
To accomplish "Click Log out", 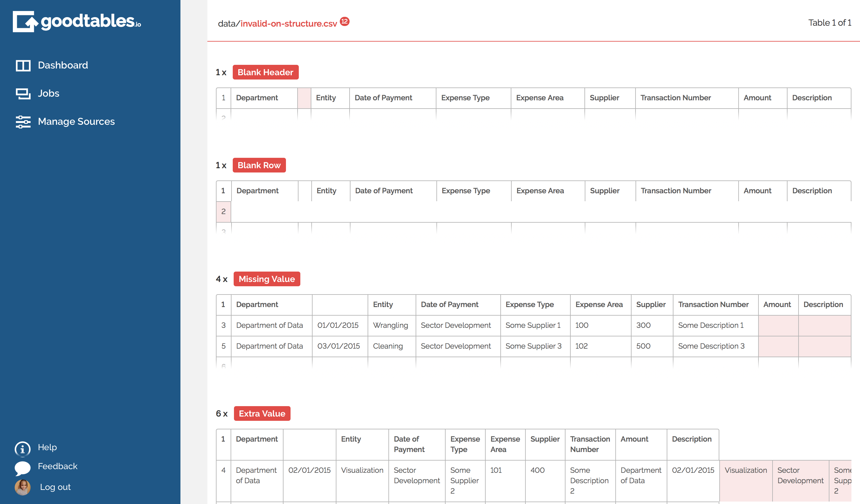I will tap(55, 487).
